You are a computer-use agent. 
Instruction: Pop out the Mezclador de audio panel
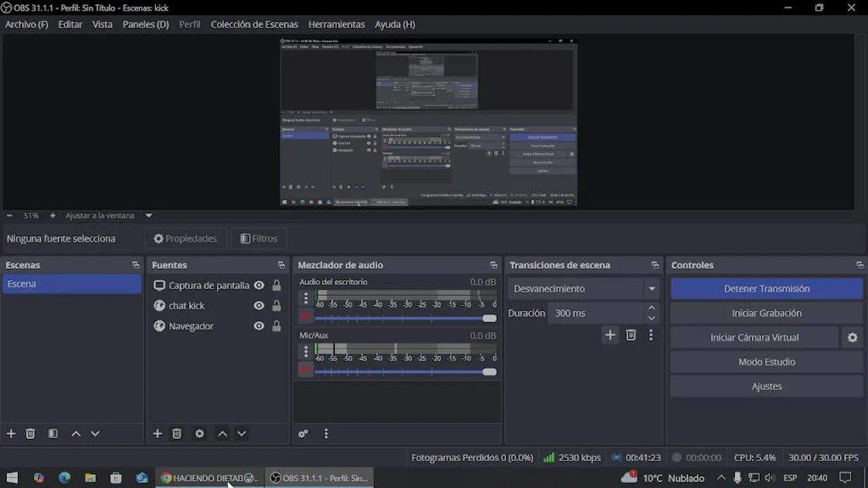point(494,265)
